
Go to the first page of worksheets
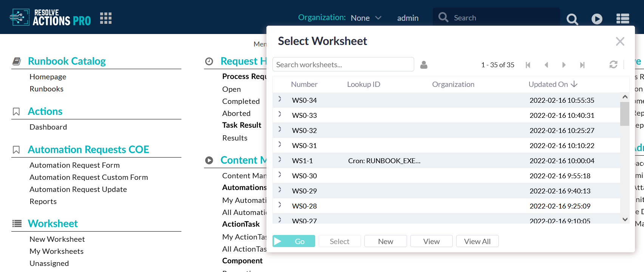pyautogui.click(x=528, y=65)
